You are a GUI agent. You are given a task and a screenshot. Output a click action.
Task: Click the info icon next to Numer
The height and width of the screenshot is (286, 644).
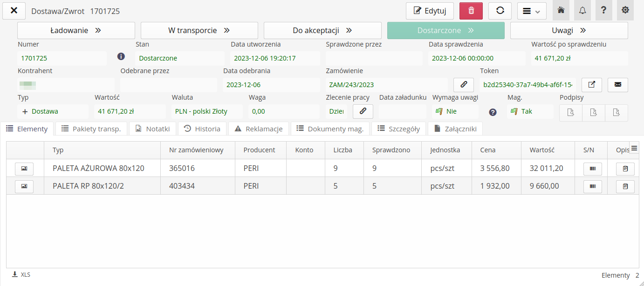coord(121,56)
